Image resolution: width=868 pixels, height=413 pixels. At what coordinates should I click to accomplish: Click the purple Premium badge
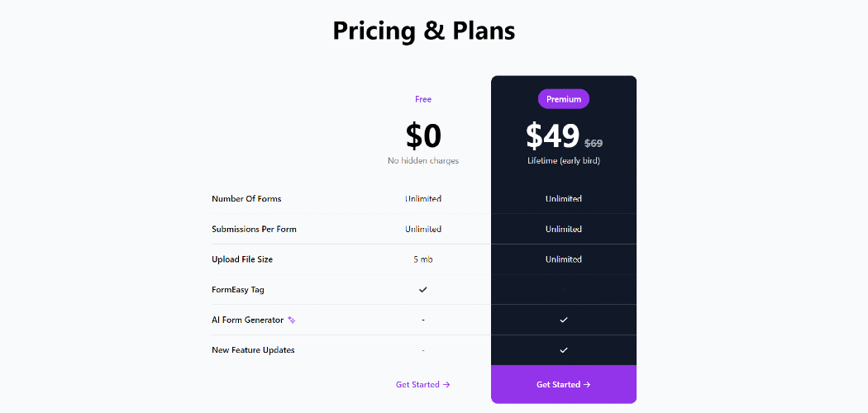564,99
